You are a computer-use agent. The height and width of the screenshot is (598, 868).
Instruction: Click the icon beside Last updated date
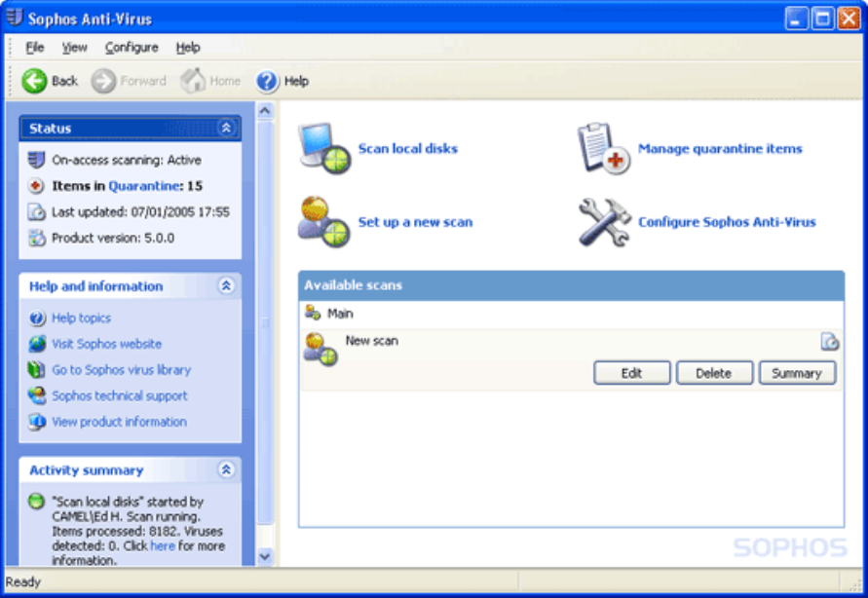tap(37, 212)
